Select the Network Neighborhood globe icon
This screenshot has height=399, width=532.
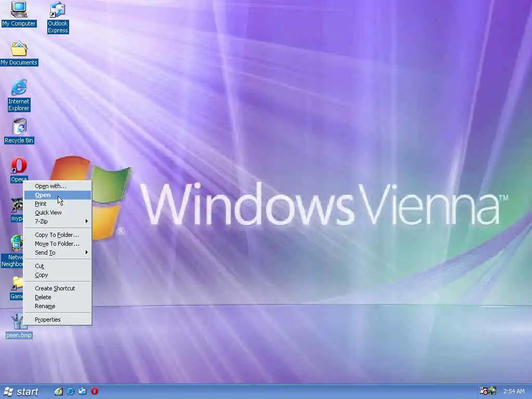click(16, 244)
